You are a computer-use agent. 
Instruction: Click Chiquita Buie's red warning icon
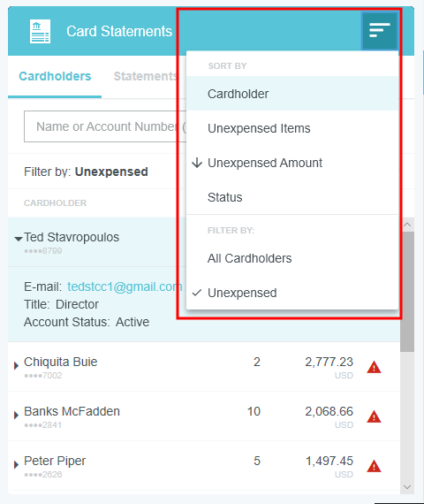[x=374, y=367]
